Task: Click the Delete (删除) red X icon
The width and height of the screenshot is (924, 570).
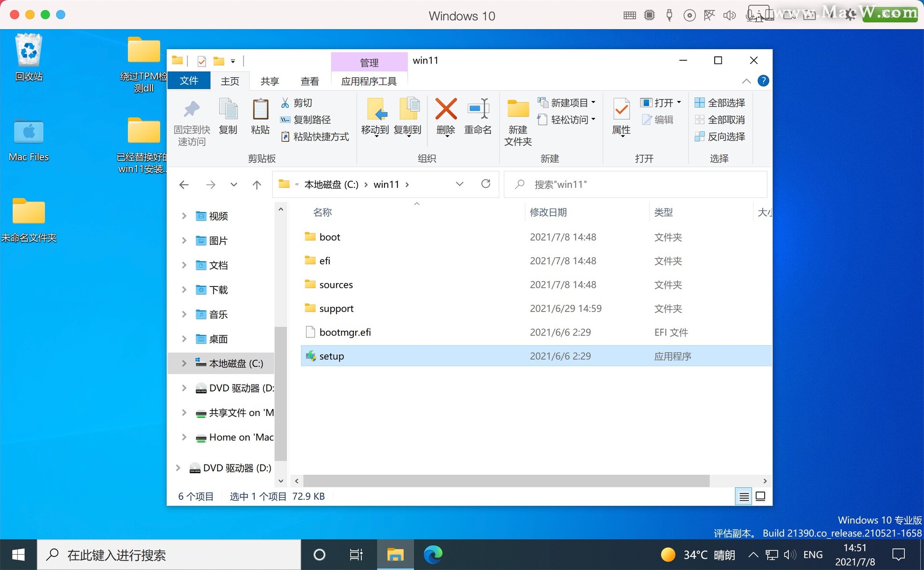Action: (x=446, y=109)
